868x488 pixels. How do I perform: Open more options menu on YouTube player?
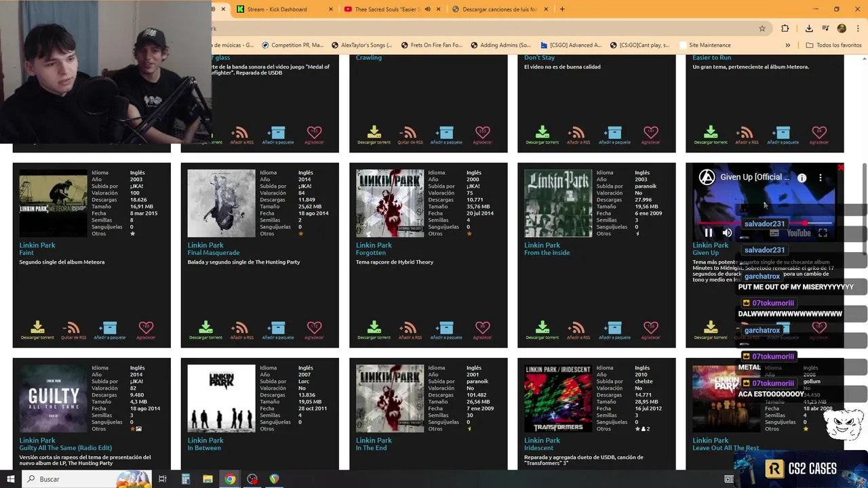(820, 178)
